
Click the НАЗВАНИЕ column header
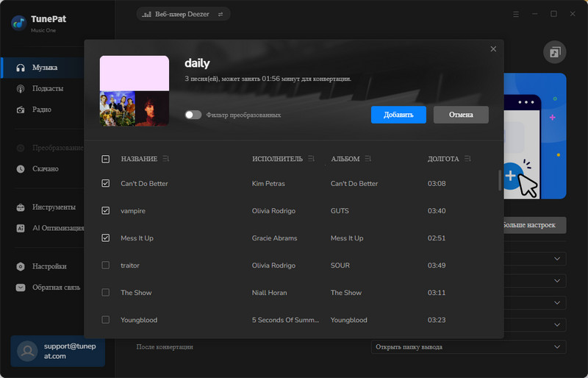(x=139, y=159)
